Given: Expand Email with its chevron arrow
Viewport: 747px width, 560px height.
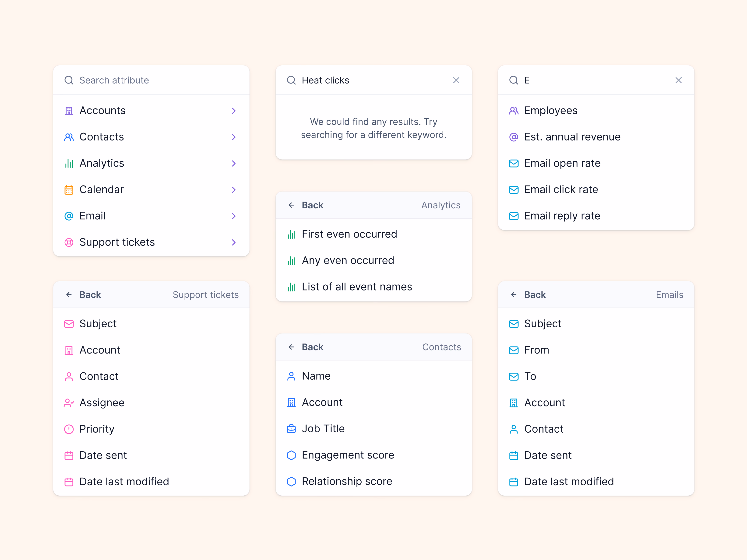Looking at the screenshot, I should (234, 216).
